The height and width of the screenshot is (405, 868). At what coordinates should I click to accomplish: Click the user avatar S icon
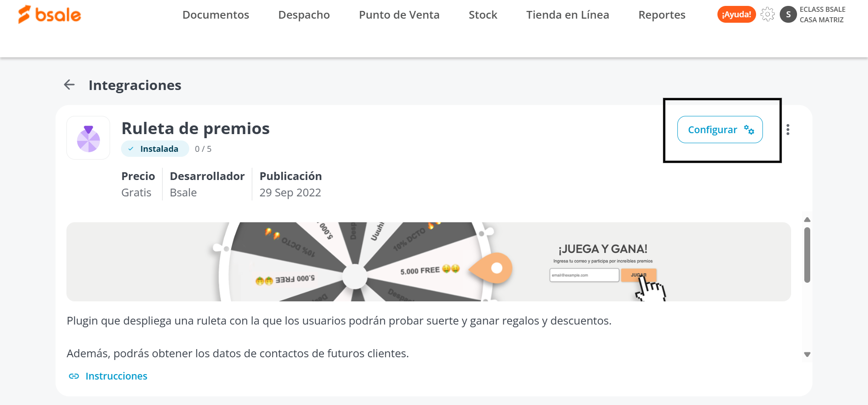(x=788, y=15)
